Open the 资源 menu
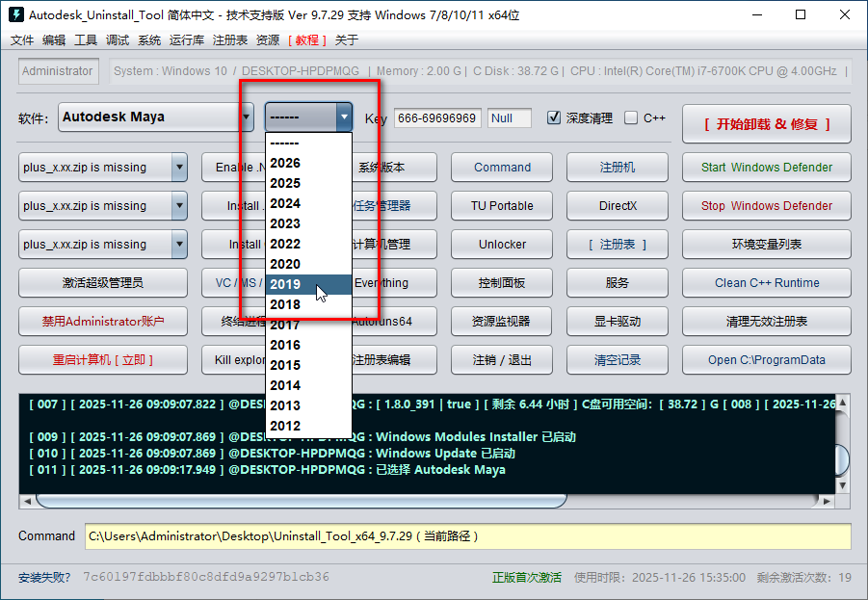The height and width of the screenshot is (600, 868). (x=268, y=39)
